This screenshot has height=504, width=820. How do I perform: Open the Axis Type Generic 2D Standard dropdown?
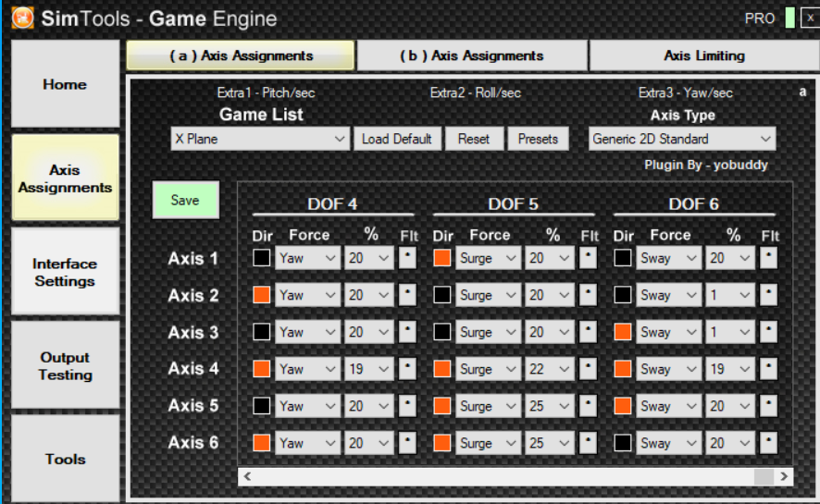coord(682,139)
